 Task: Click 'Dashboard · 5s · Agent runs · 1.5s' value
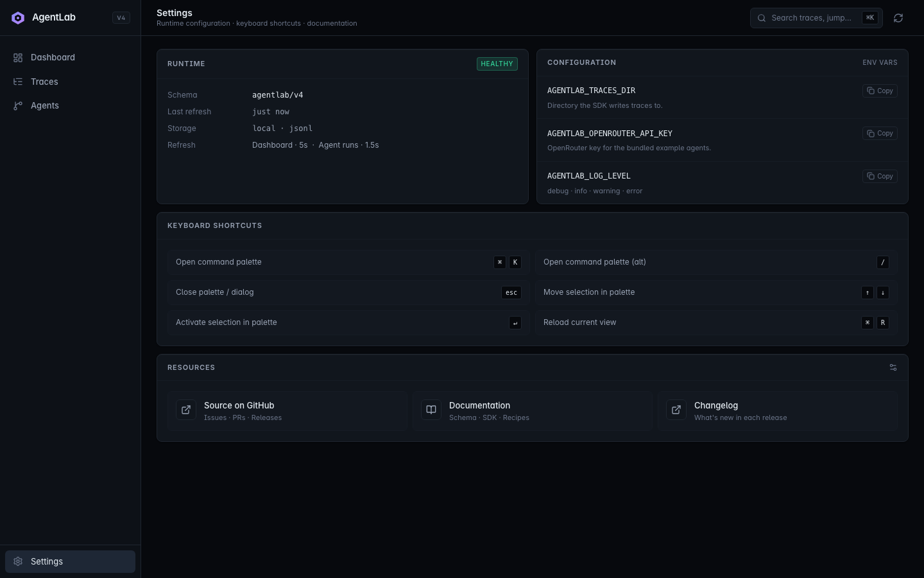point(316,145)
